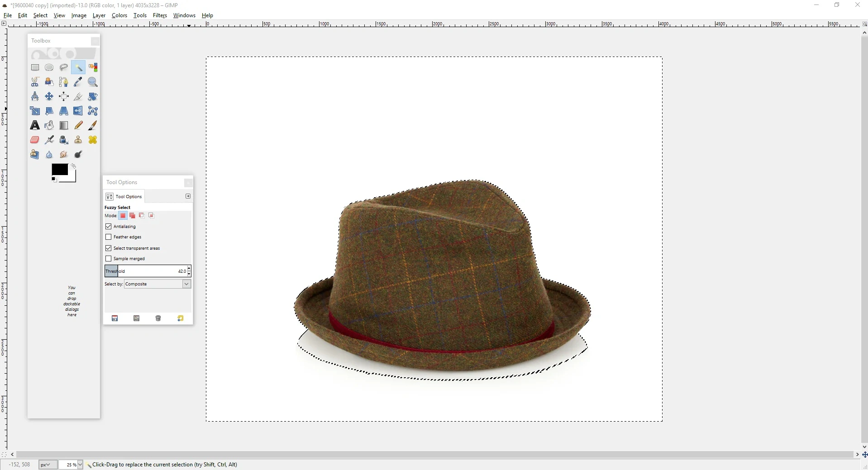868x470 pixels.
Task: Open the Zoom magnifier tool
Action: (92, 82)
